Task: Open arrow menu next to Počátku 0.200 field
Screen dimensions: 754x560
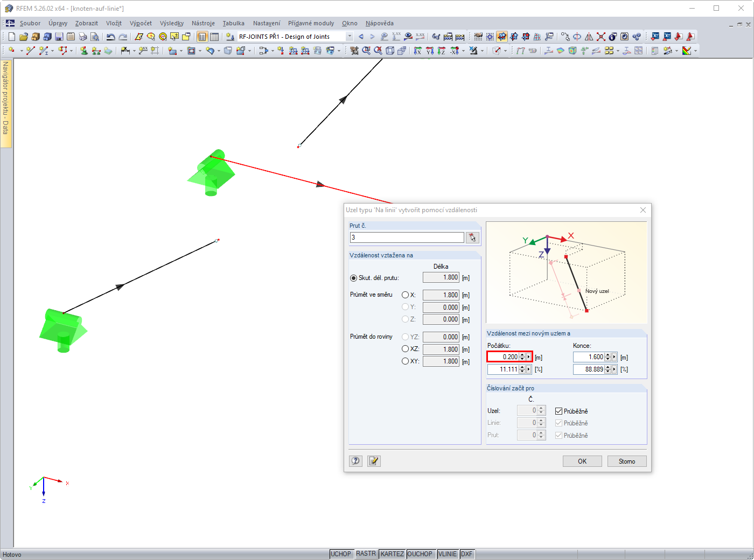Action: coord(528,357)
